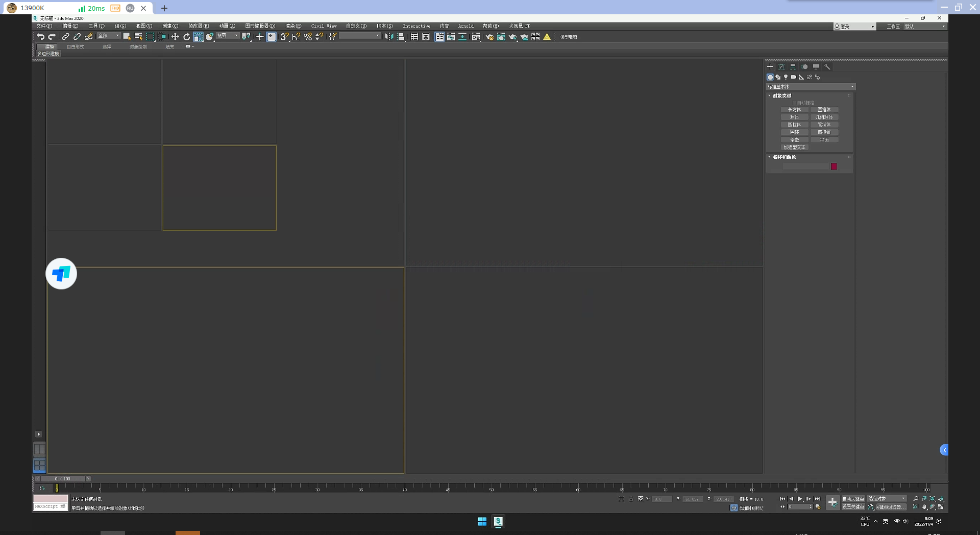Image resolution: width=980 pixels, height=535 pixels.
Task: Switch to the 自由形式 ribbon tab
Action: 76,46
